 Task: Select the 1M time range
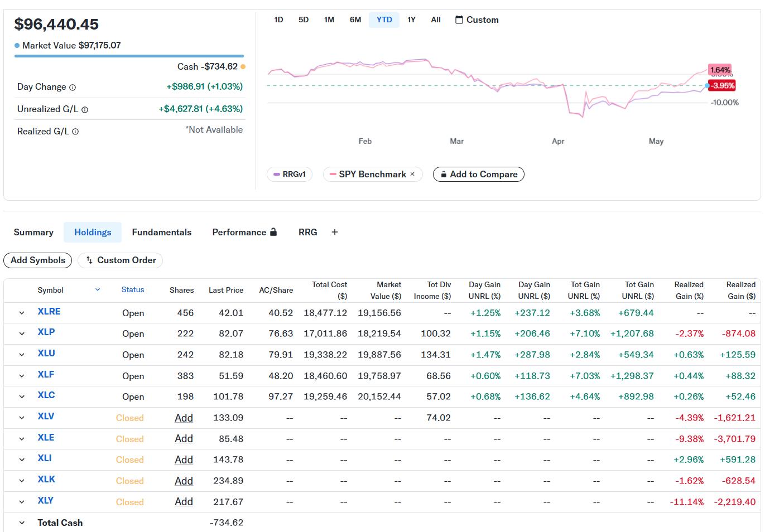tap(329, 20)
